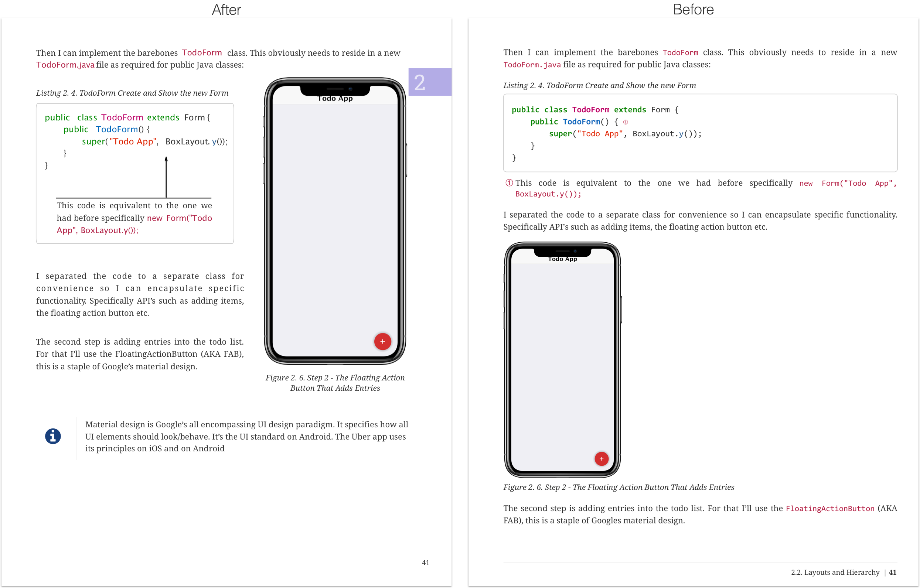Click the left phone's empty gray screen

click(x=335, y=222)
